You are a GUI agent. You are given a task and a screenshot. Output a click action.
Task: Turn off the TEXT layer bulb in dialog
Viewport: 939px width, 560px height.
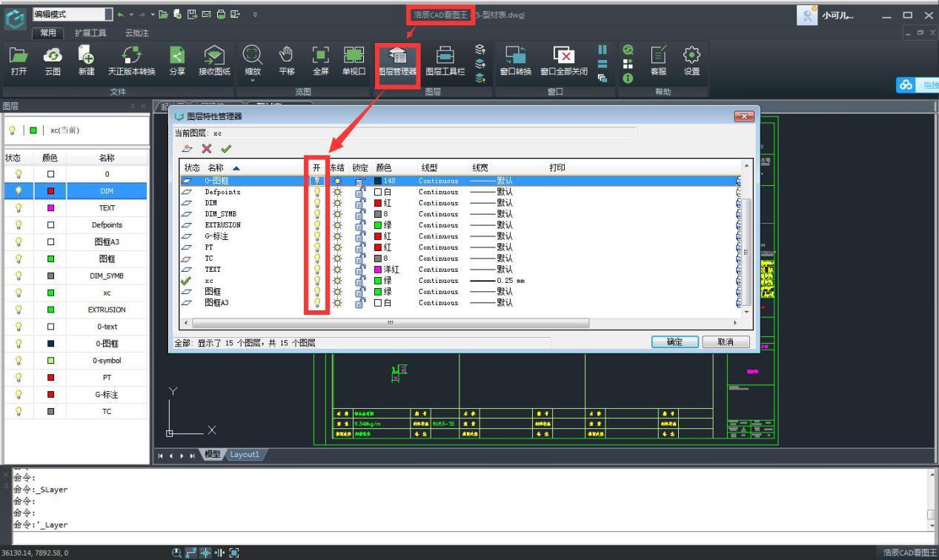[x=316, y=270]
